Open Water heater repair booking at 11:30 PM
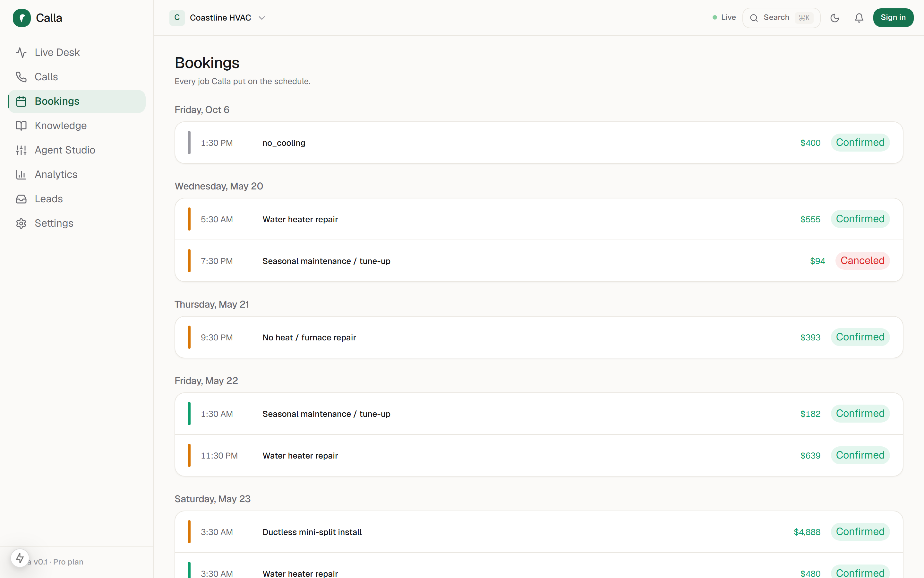Screen dimensions: 924x578 [539, 456]
